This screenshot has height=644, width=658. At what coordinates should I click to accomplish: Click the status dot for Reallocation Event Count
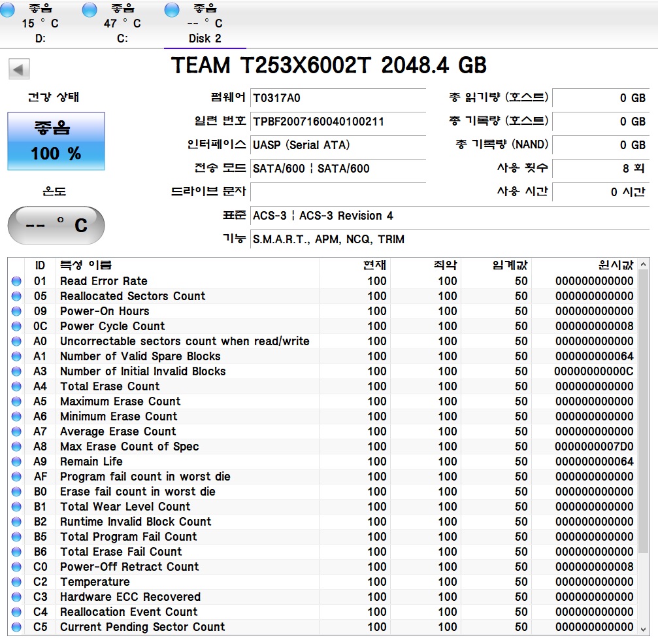click(x=16, y=612)
